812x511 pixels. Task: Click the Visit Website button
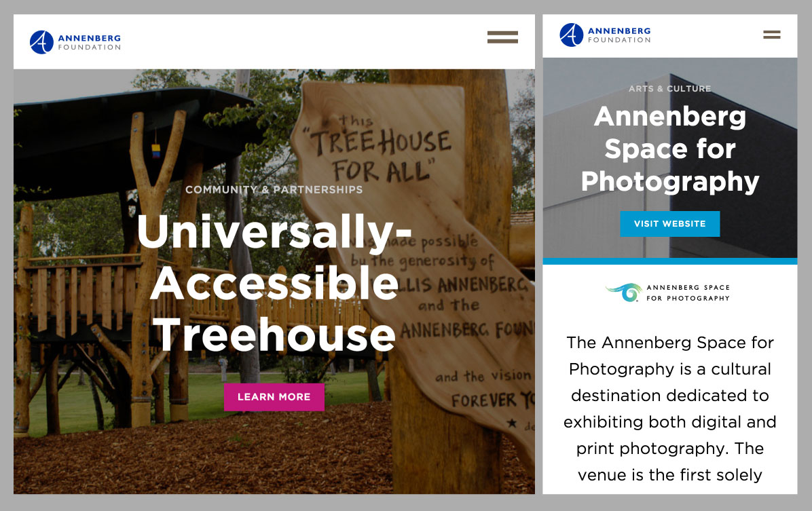[669, 224]
